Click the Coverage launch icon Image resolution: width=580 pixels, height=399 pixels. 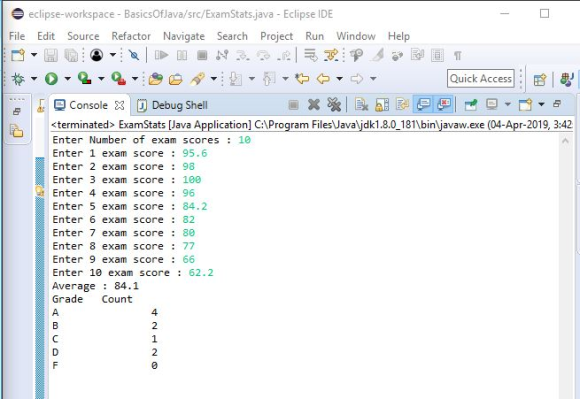tap(85, 78)
